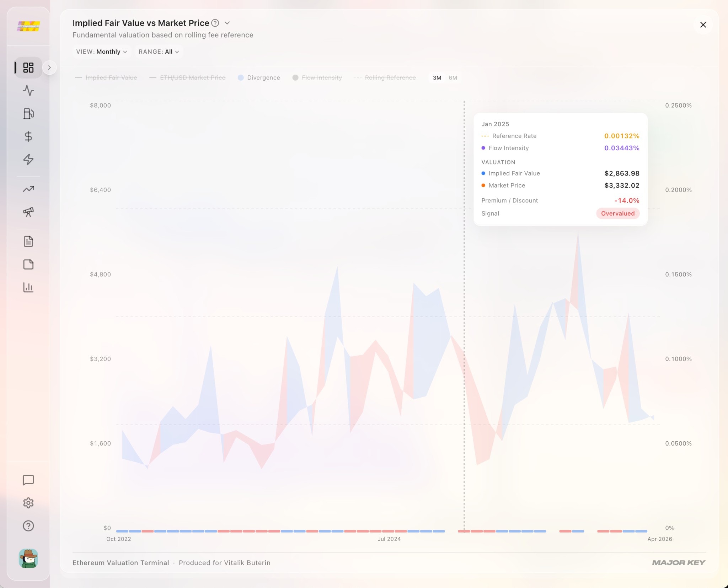The width and height of the screenshot is (728, 588).
Task: Click the first blue signal segment at Oct 2022
Action: click(x=122, y=531)
